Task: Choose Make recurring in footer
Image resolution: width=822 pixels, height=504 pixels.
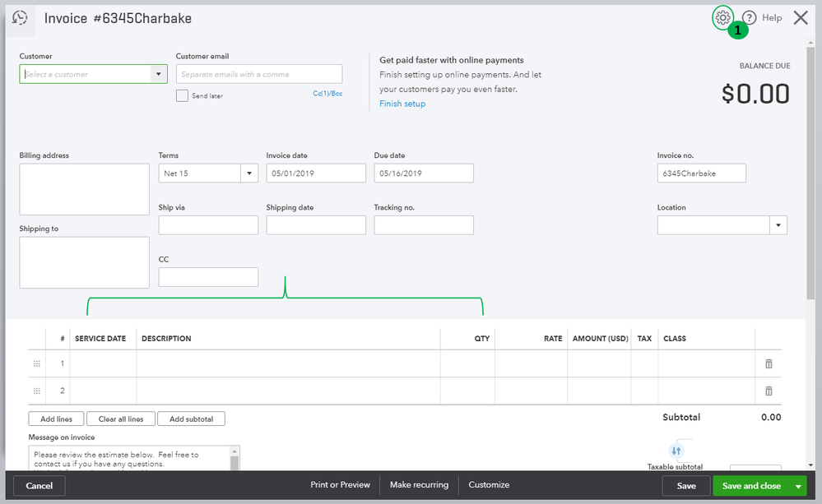Action: tap(419, 485)
